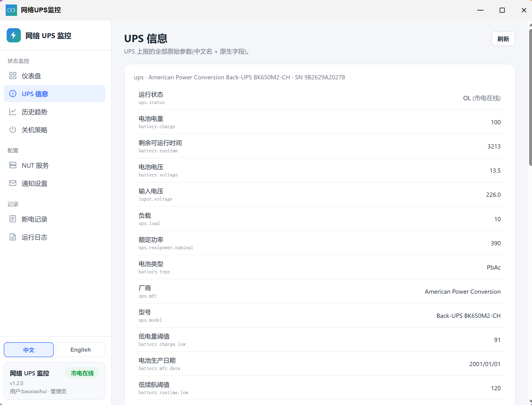
Task: Click the power icon beside 关机策略
Action: 13,130
